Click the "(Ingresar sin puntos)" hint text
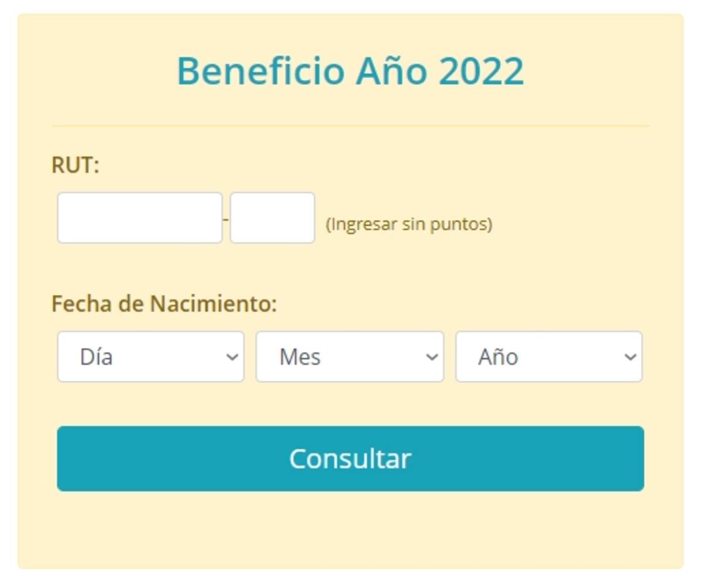This screenshot has height=588, width=704. 409,224
